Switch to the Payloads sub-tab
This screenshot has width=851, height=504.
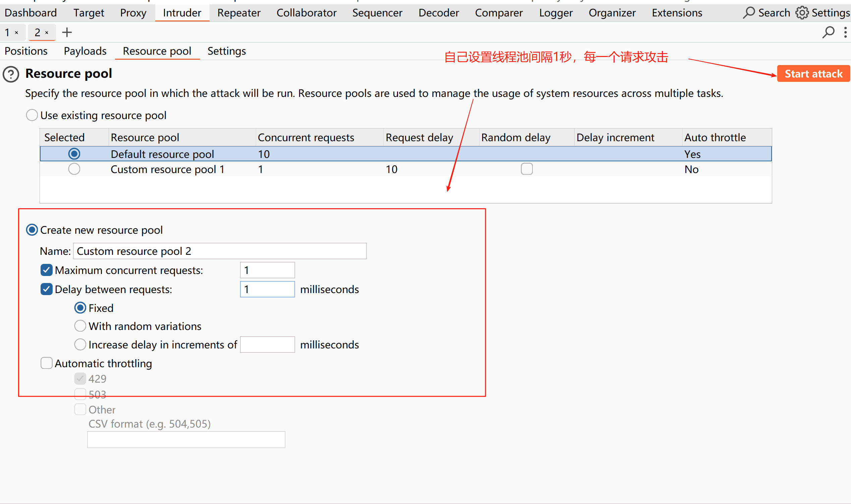tap(85, 51)
